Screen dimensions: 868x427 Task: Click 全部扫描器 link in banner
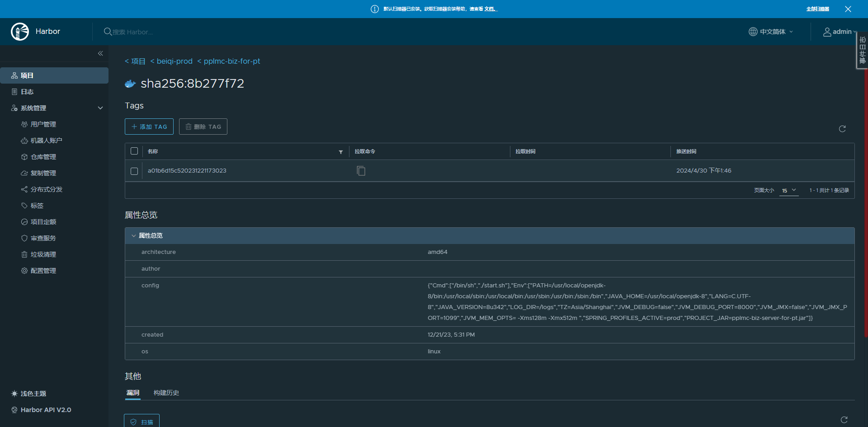(x=818, y=9)
